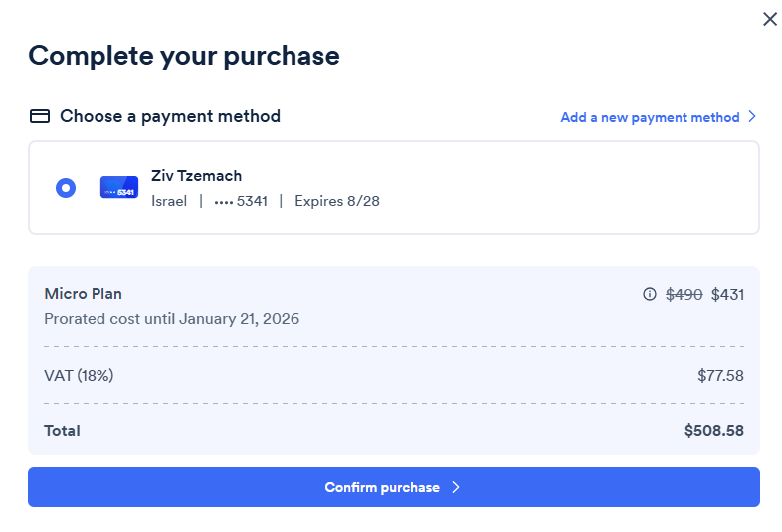Open the Add a new payment method link

650,117
